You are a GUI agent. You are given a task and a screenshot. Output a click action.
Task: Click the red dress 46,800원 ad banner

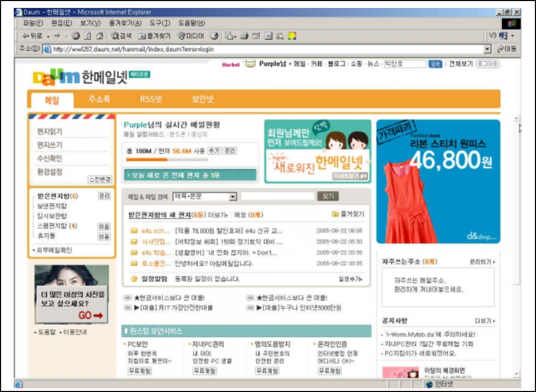438,181
